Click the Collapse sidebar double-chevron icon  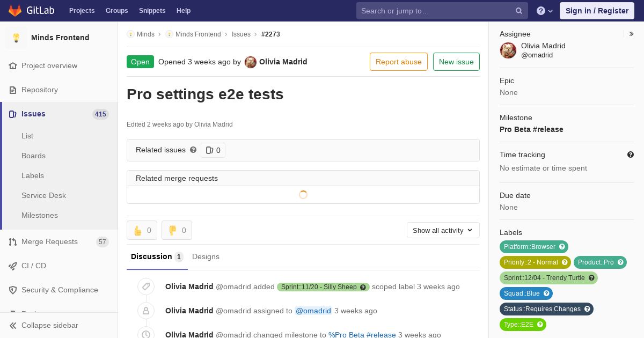tap(13, 326)
